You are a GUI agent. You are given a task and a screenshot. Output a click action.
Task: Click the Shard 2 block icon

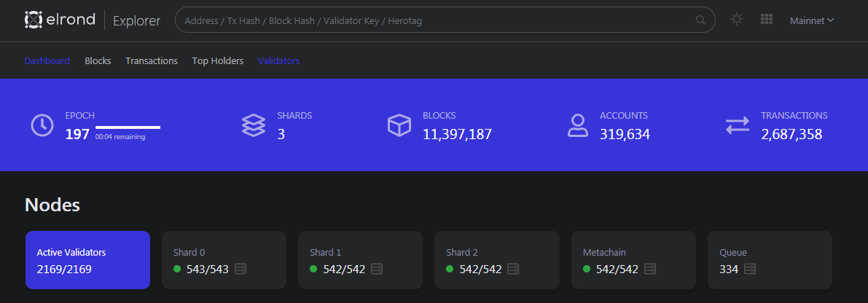pos(514,269)
